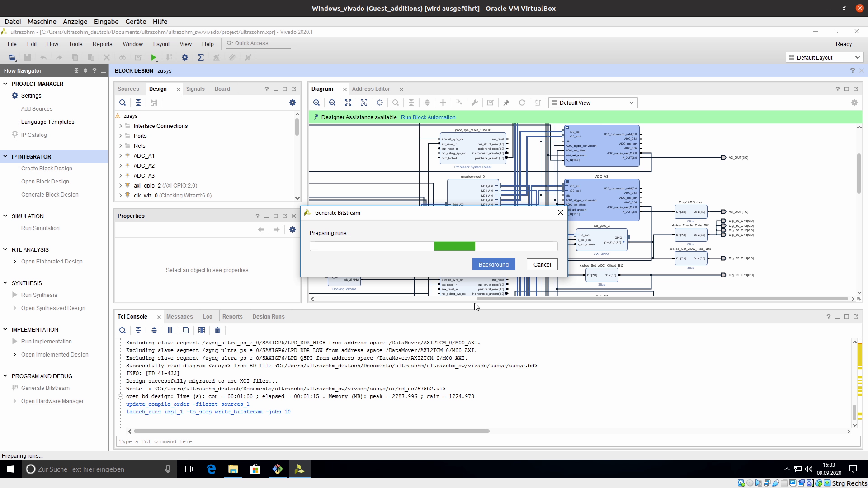Expand the Interface Connections folder
This screenshot has height=488, width=868.
point(121,126)
